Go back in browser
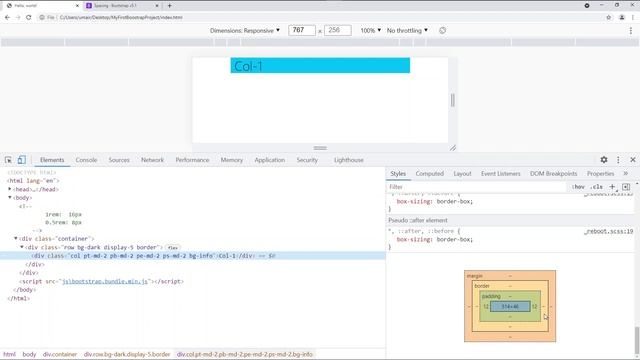 click(7, 18)
